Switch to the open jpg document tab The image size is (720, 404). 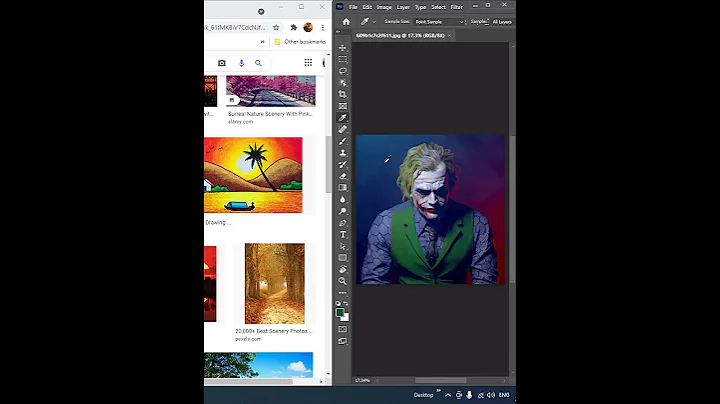click(x=400, y=35)
